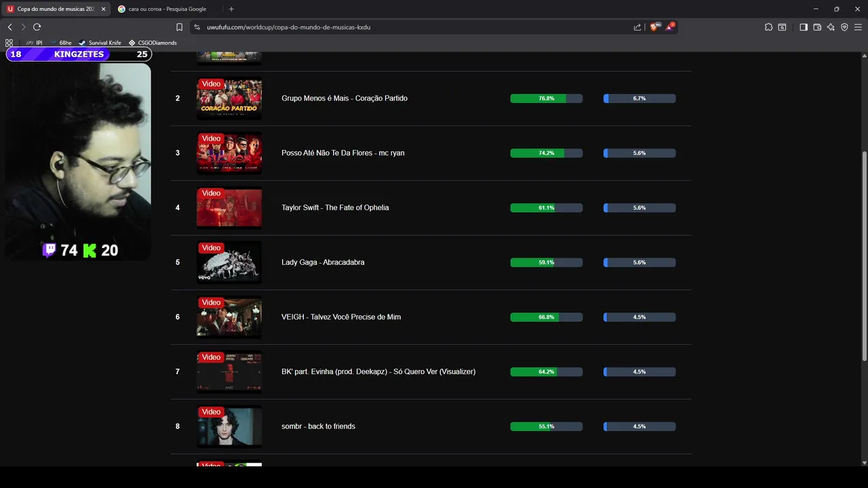868x488 pixels.
Task: Click title VEIGH - Talvez Você Precise de Mim
Action: pyautogui.click(x=341, y=317)
